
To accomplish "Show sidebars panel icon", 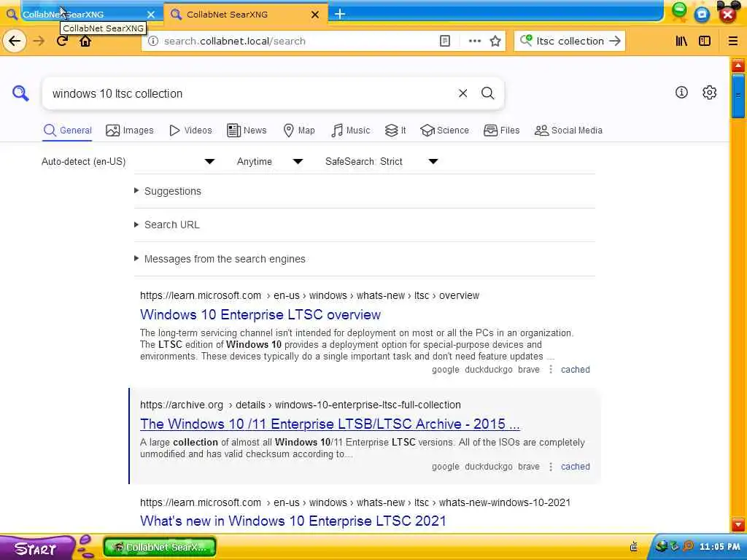I will (x=705, y=41).
